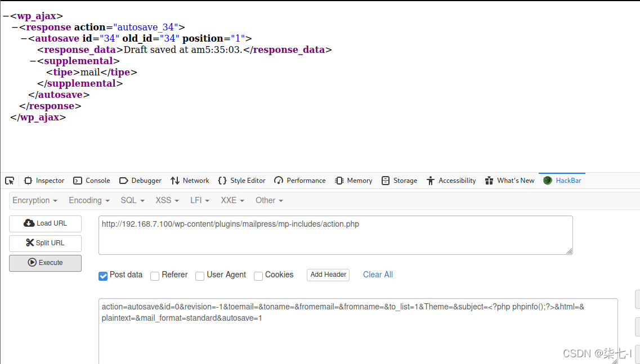The width and height of the screenshot is (640, 364).
Task: Open the Debugger tab
Action: pyautogui.click(x=140, y=181)
